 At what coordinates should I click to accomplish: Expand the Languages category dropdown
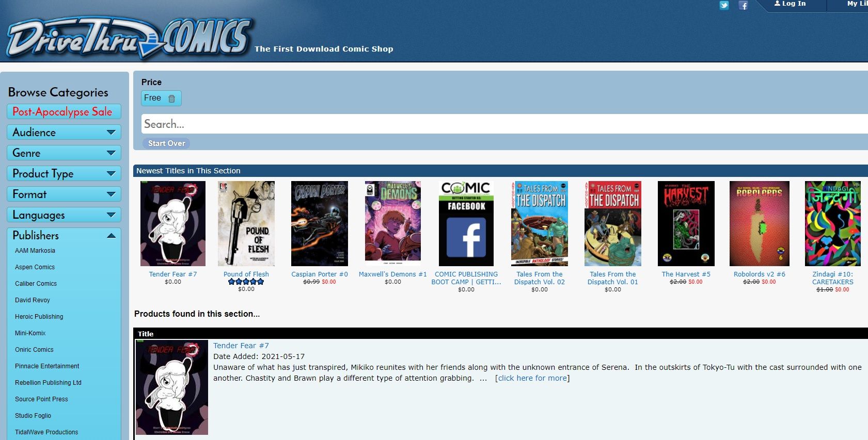point(64,215)
